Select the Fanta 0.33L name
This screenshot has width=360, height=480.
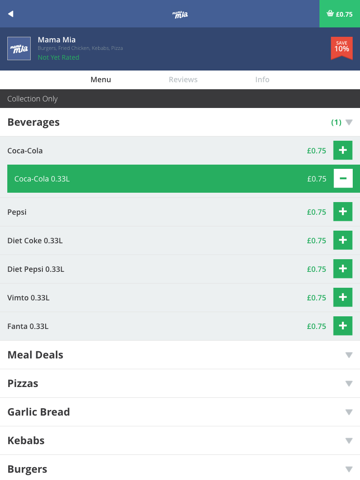click(28, 326)
